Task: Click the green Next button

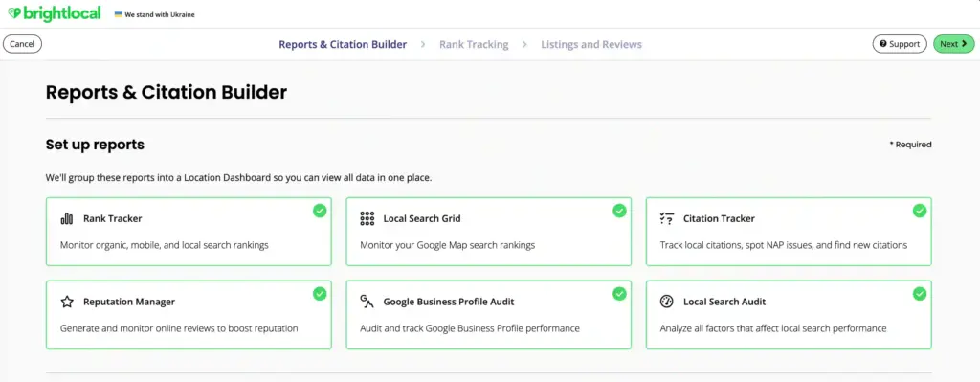Action: pyautogui.click(x=954, y=44)
